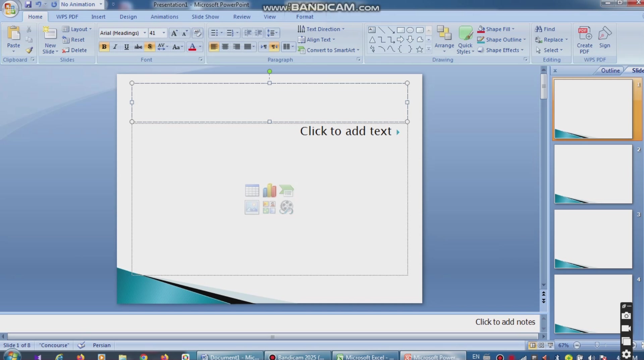644x360 pixels.
Task: Insert a text box shape from gallery
Action: point(372,30)
